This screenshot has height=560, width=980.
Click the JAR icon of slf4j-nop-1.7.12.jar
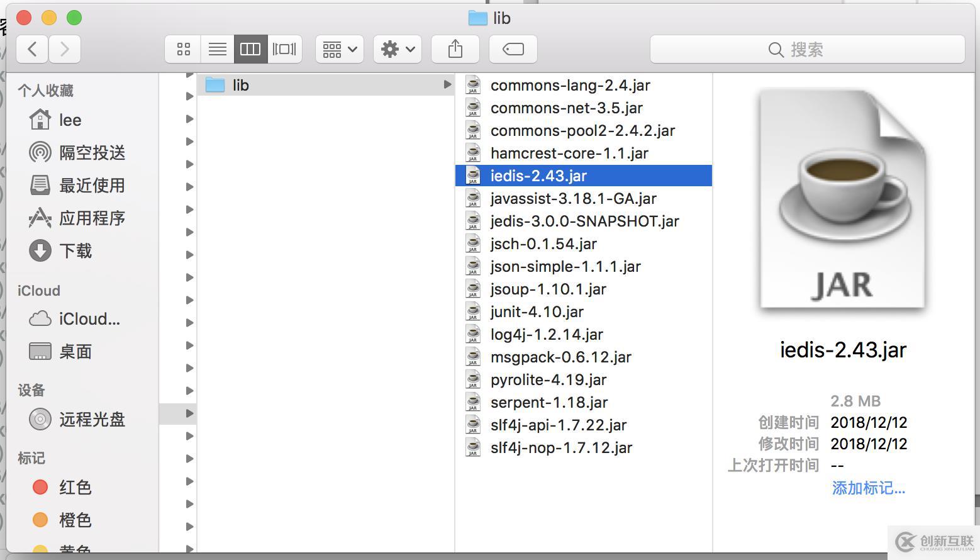(x=473, y=447)
